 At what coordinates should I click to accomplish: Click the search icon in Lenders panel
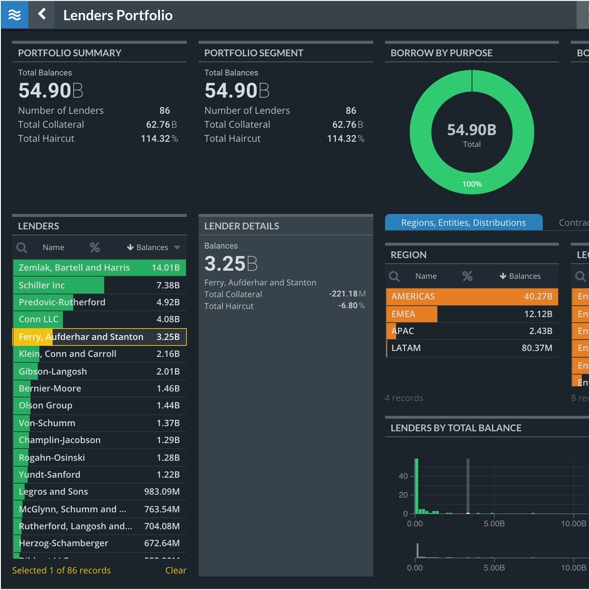point(21,247)
